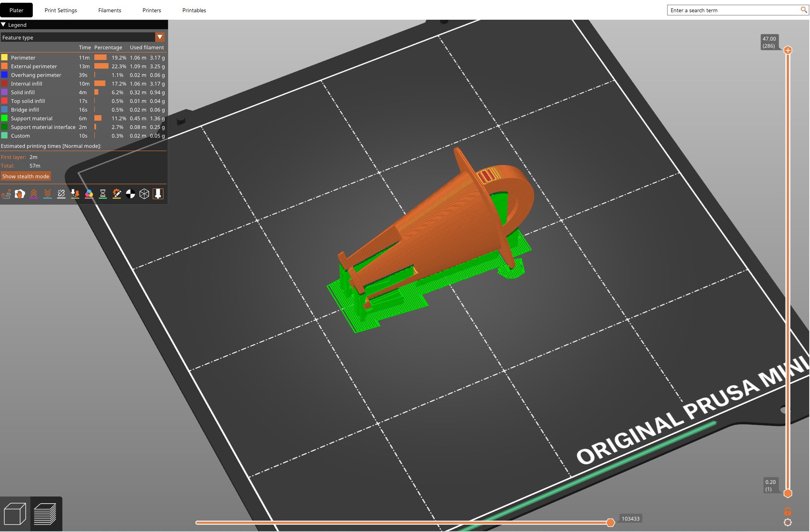
Task: Click the horizontal moves slider thumb
Action: [610, 523]
